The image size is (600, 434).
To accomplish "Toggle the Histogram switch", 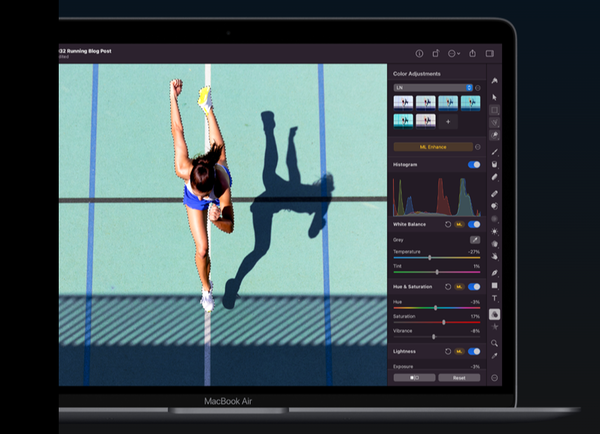I will [473, 164].
